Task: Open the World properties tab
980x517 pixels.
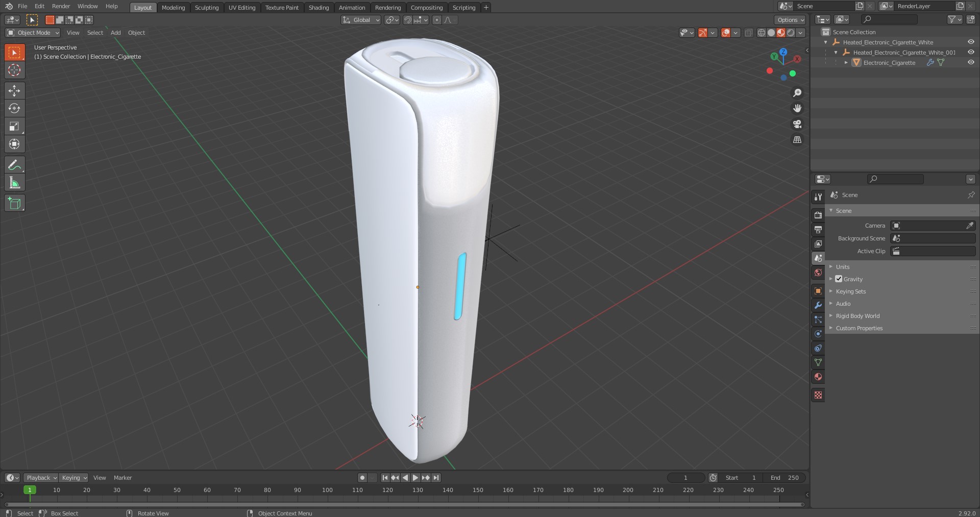Action: click(x=818, y=272)
